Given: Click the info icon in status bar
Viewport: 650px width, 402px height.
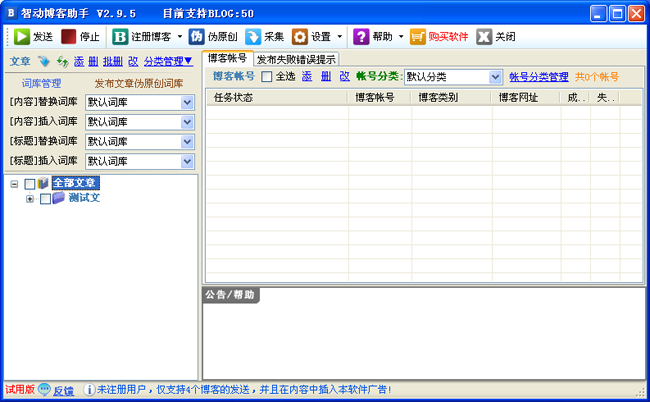Looking at the screenshot, I should pos(89,390).
